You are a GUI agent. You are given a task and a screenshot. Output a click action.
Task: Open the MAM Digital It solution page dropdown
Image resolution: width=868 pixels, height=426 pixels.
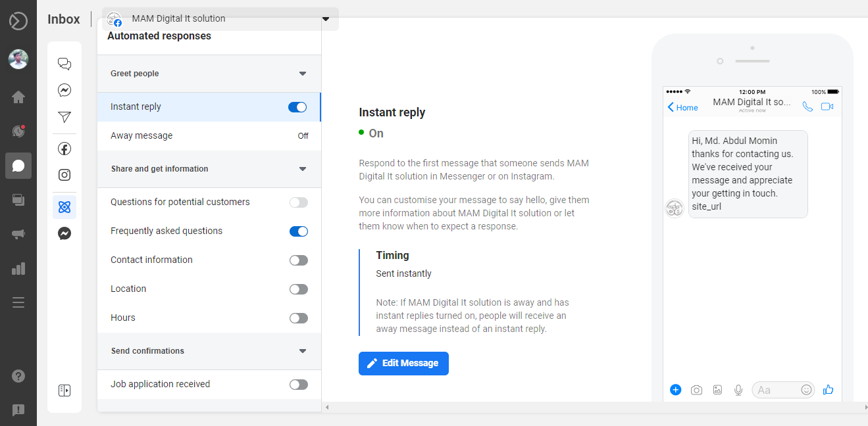click(x=326, y=19)
